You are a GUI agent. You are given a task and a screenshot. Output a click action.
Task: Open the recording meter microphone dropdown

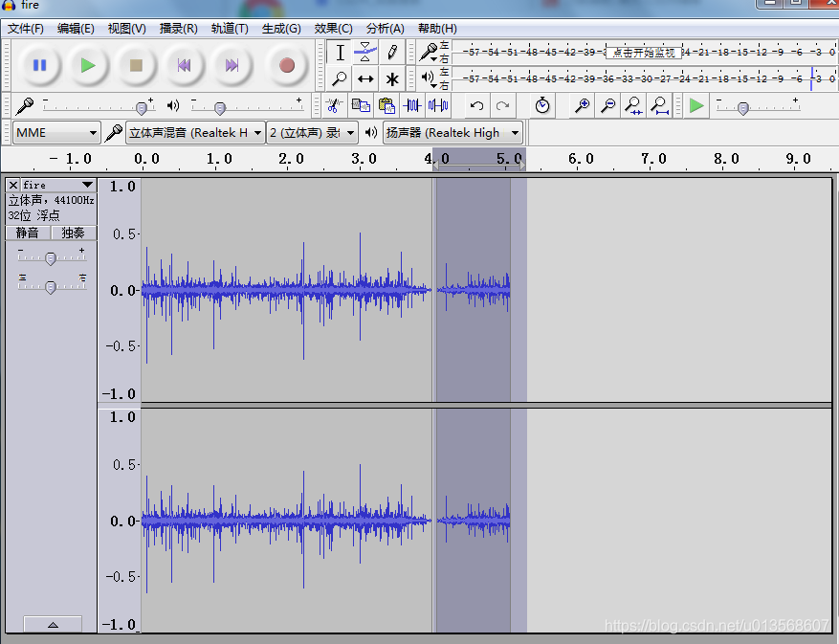(430, 53)
